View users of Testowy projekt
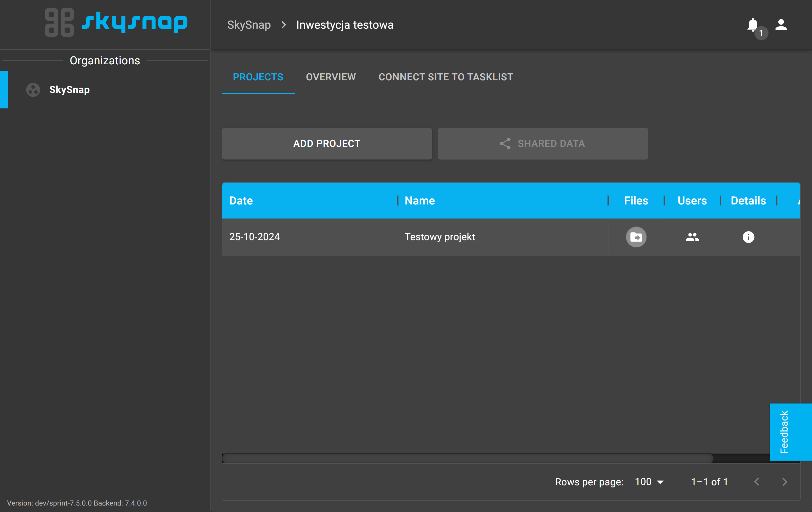The image size is (812, 512). [692, 237]
